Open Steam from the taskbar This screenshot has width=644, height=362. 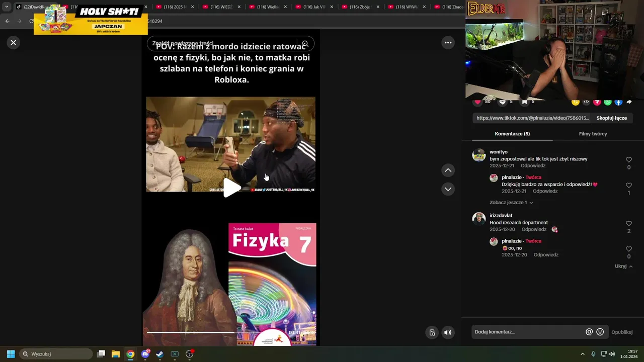(160, 354)
